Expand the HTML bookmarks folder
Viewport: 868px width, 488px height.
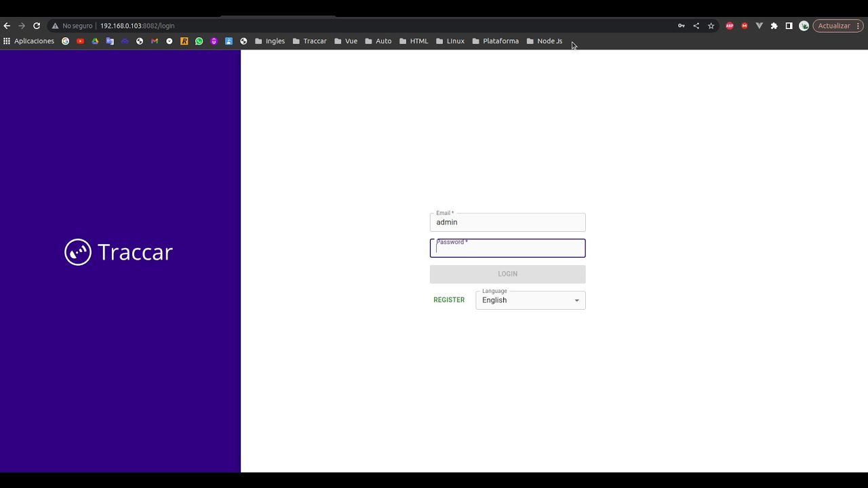(414, 41)
